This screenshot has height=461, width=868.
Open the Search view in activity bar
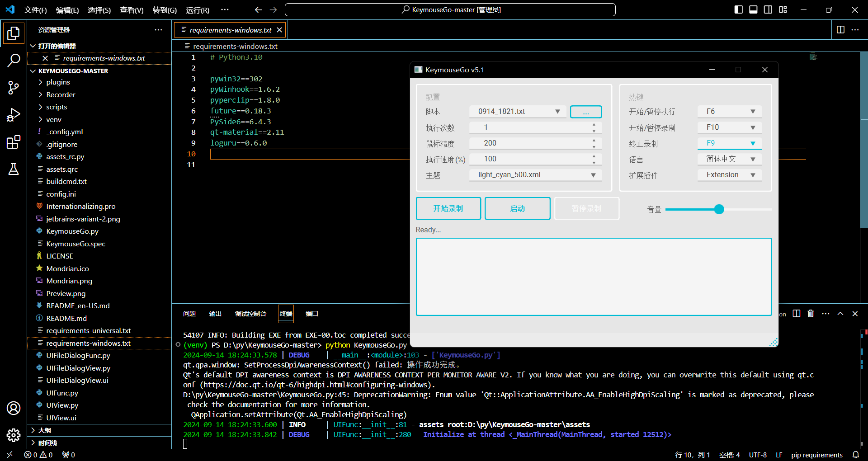[x=14, y=60]
